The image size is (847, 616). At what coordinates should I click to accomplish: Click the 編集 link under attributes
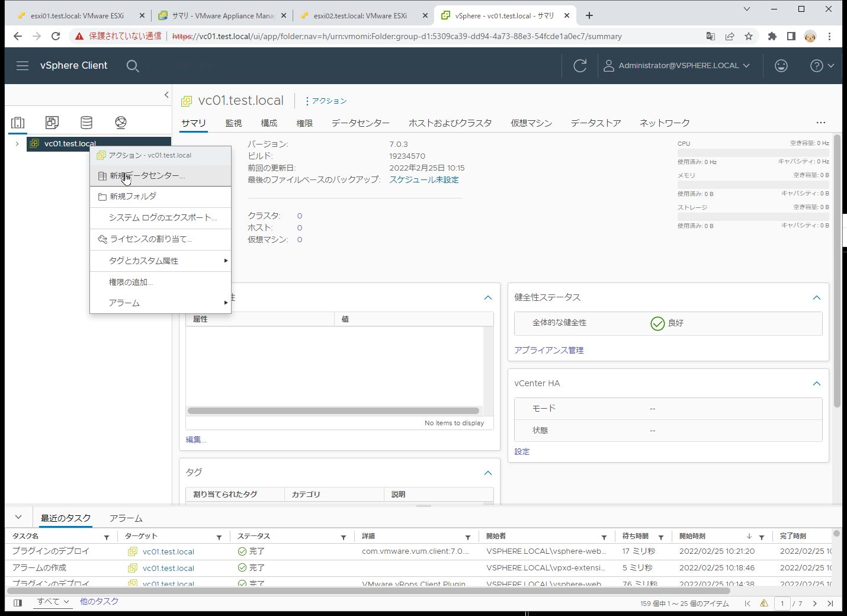[x=196, y=439]
